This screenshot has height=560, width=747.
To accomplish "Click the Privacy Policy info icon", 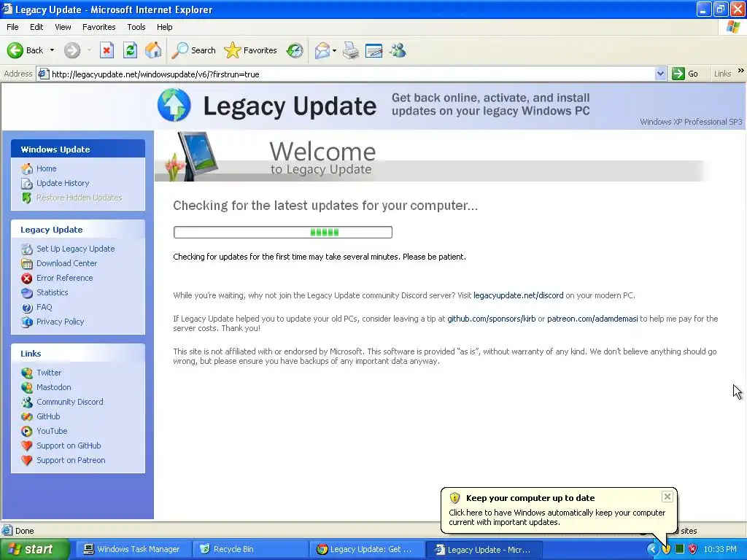I will (27, 322).
